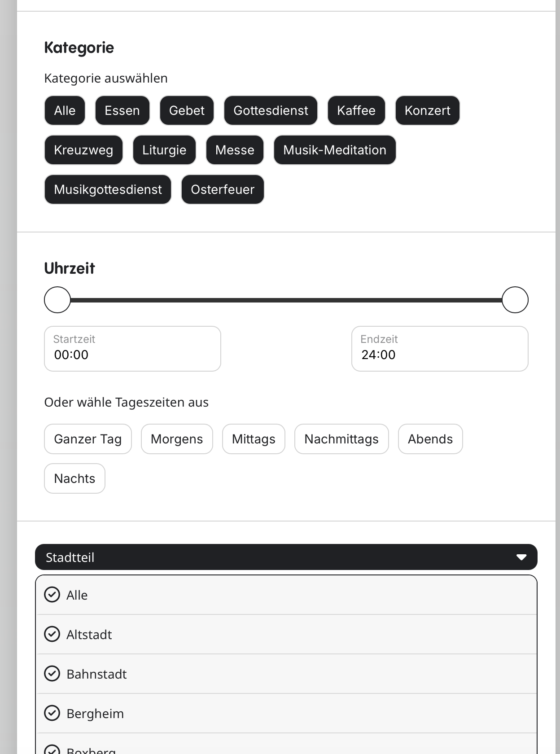Viewport: 560px width, 754px height.
Task: Pick the Konzert category chip
Action: point(427,110)
